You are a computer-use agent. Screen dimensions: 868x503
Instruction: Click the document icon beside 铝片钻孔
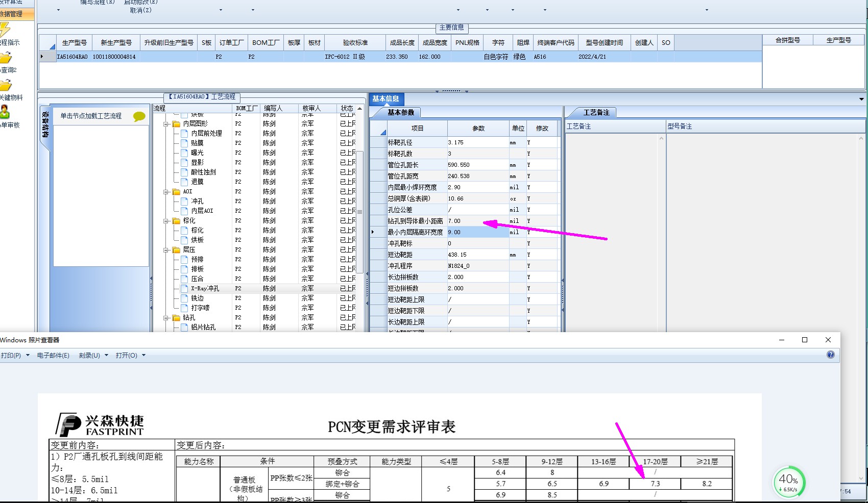[x=184, y=327]
